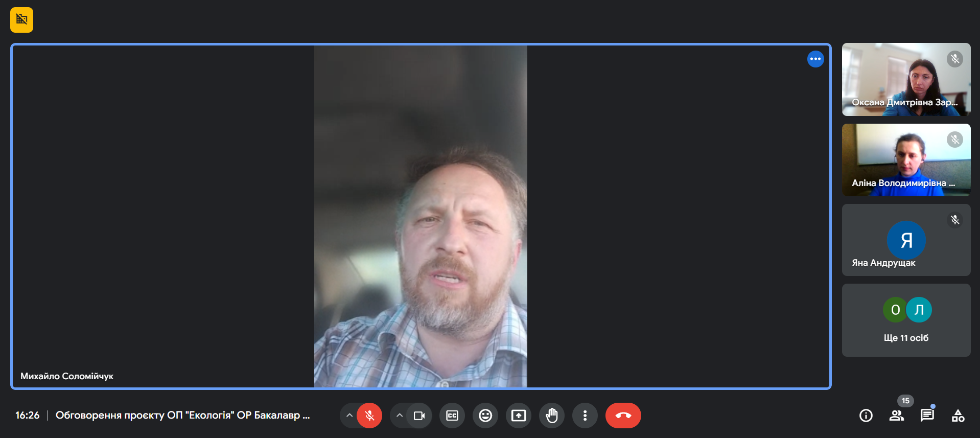Image resolution: width=980 pixels, height=438 pixels.
Task: Open meeting details info icon
Action: tap(866, 416)
